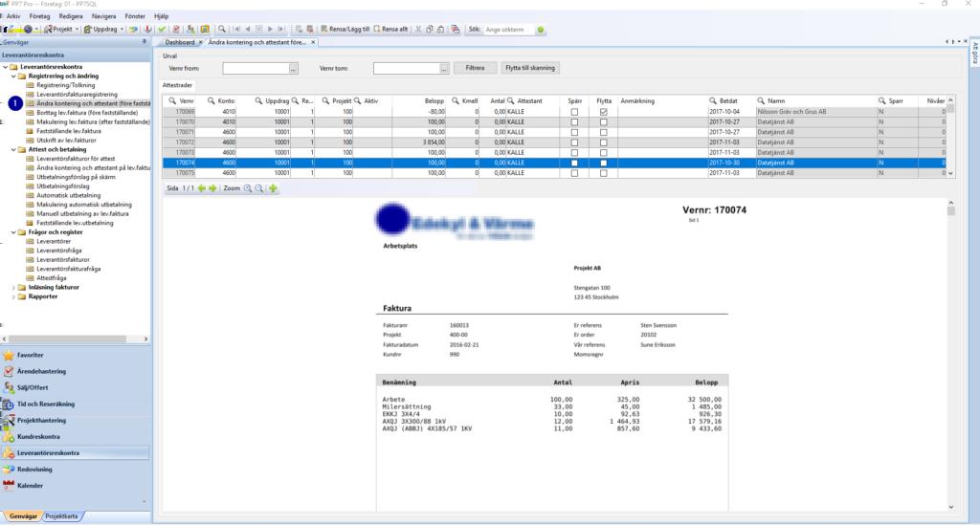This screenshot has height=525, width=980.
Task: Show next invoice page with green right arrow
Action: pos(212,187)
